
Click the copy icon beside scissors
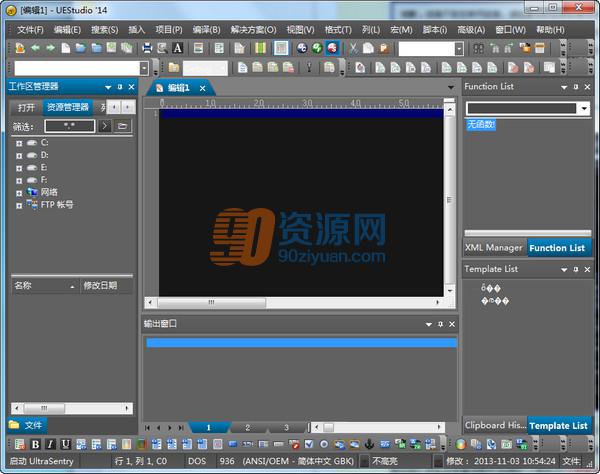tap(368, 48)
